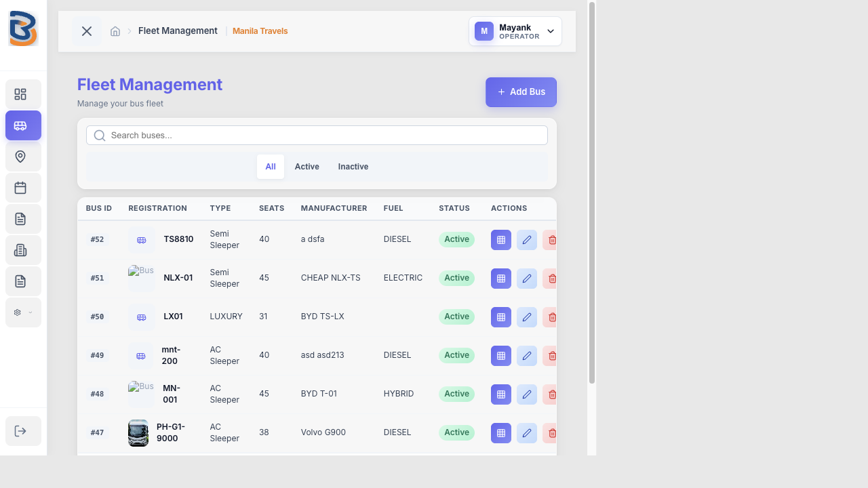The height and width of the screenshot is (488, 868).
Task: Focus the Search buses input field
Action: coord(317,136)
